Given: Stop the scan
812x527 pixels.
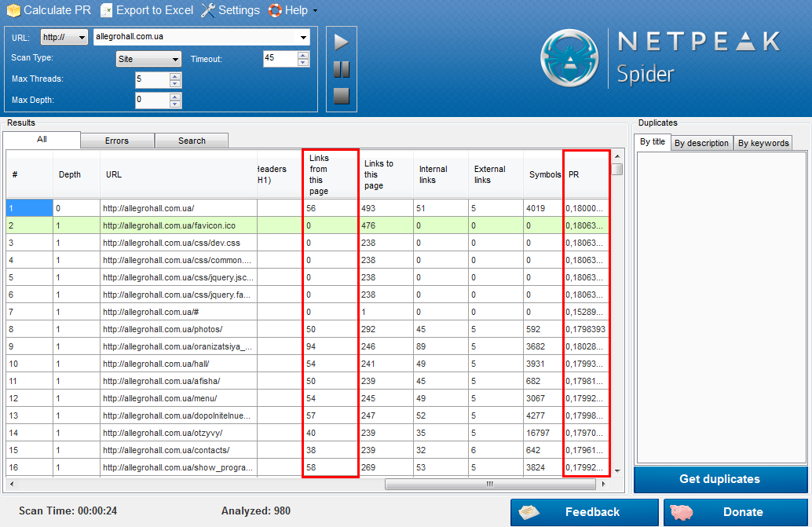Looking at the screenshot, I should pyautogui.click(x=342, y=96).
